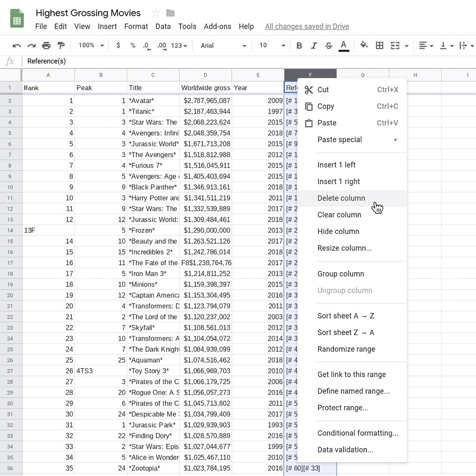The height and width of the screenshot is (476, 476).
Task: Select the column D header
Action: (205, 75)
